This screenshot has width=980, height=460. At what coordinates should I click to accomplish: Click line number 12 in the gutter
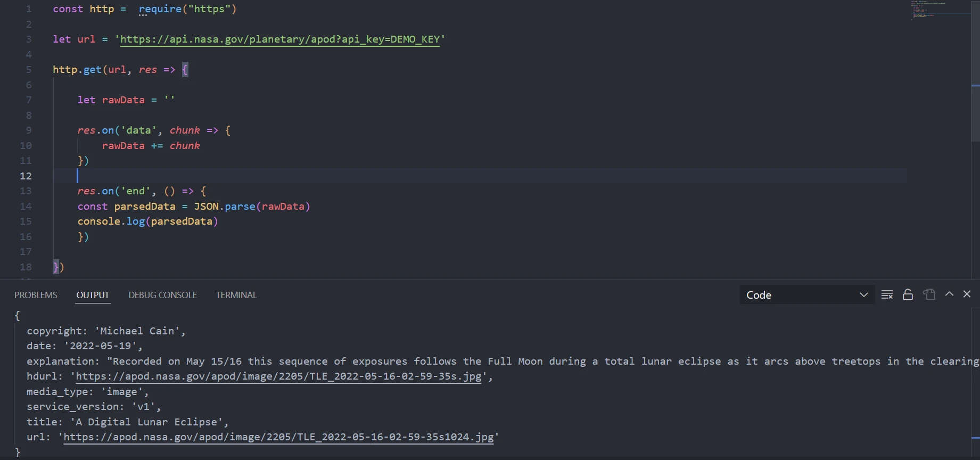tap(26, 176)
